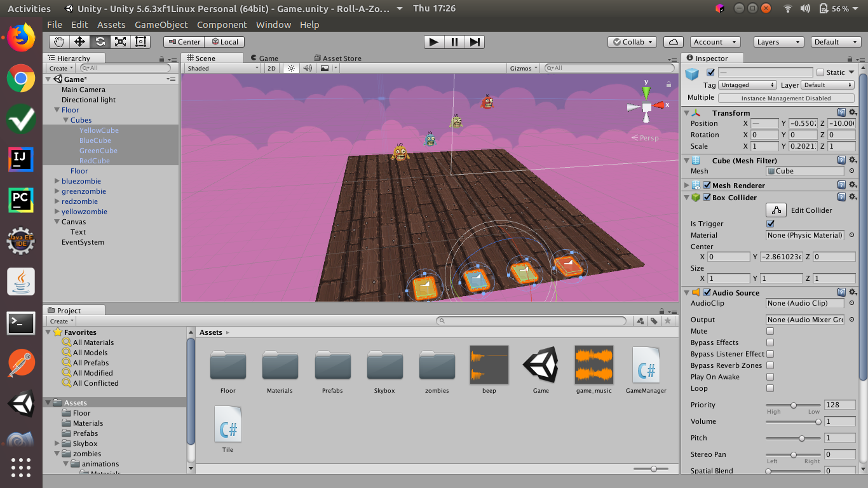Select the Rotate tool
This screenshot has width=868, height=488.
tap(100, 41)
